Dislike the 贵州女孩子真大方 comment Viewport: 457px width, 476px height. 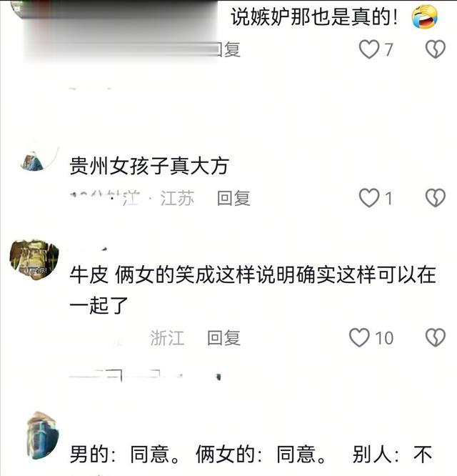pyautogui.click(x=436, y=198)
